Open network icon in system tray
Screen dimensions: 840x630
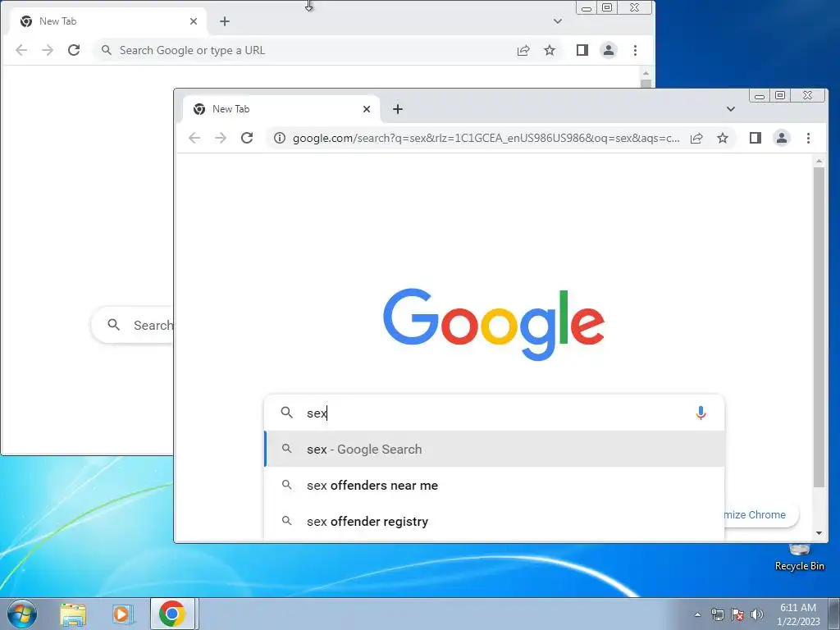pyautogui.click(x=717, y=614)
